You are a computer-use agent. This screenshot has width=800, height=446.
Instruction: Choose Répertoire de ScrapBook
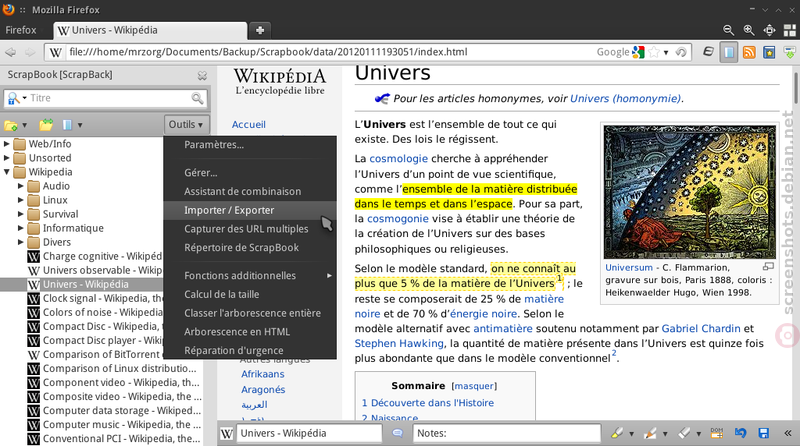(250, 248)
